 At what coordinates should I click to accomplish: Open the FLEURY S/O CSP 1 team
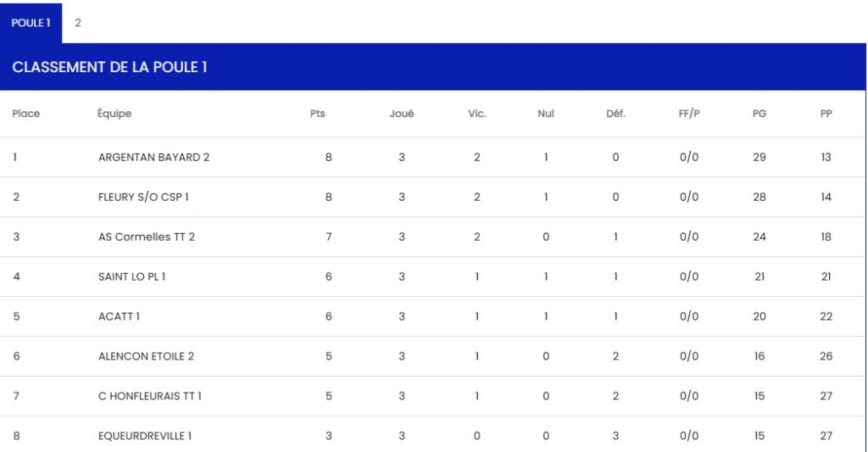click(143, 197)
